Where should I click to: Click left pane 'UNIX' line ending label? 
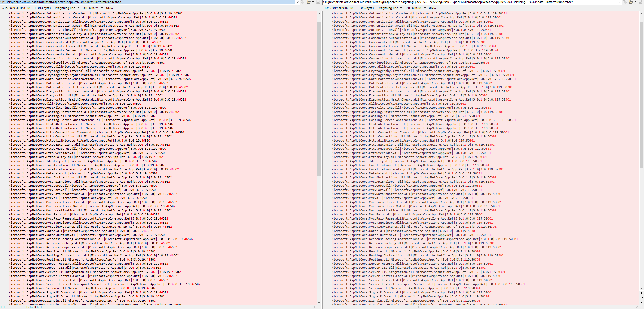(x=109, y=8)
